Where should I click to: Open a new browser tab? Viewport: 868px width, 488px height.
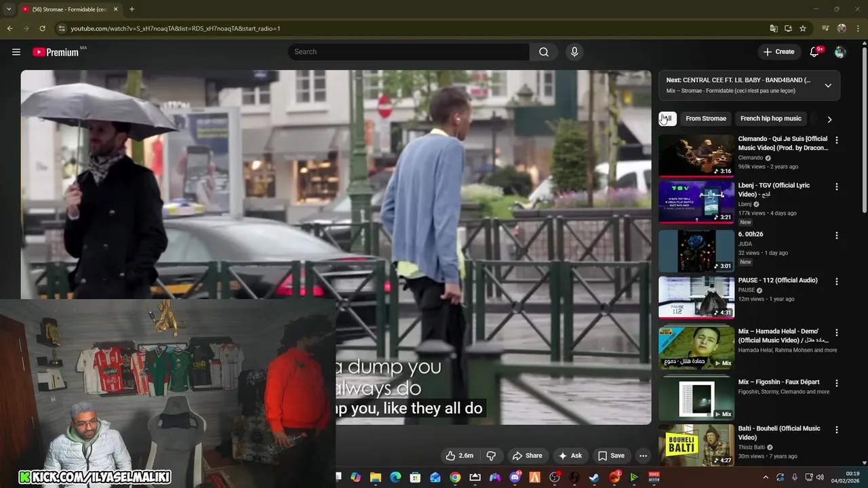click(x=132, y=9)
